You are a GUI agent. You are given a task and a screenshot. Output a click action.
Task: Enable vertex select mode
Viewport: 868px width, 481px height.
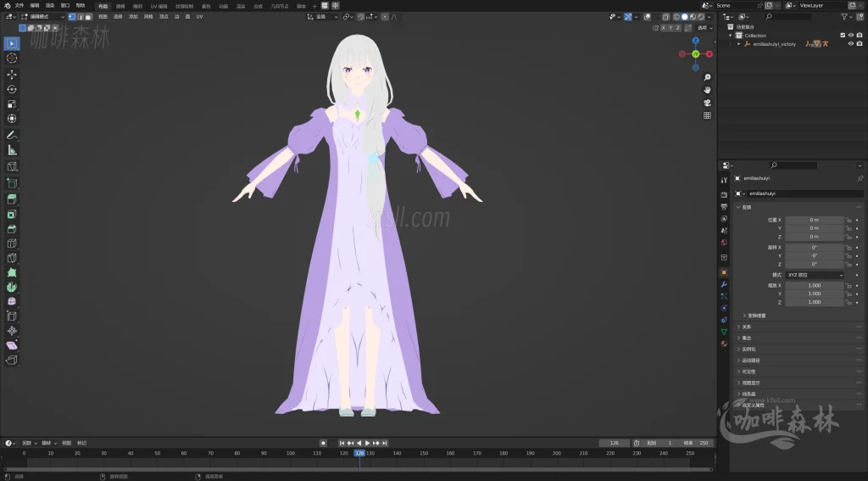tap(72, 17)
